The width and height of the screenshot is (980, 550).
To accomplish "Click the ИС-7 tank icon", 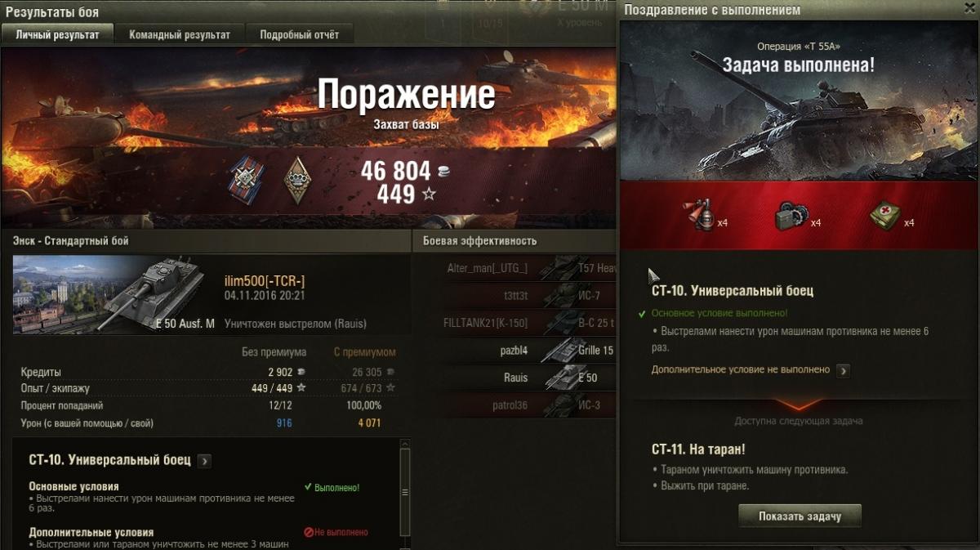I will pyautogui.click(x=563, y=295).
